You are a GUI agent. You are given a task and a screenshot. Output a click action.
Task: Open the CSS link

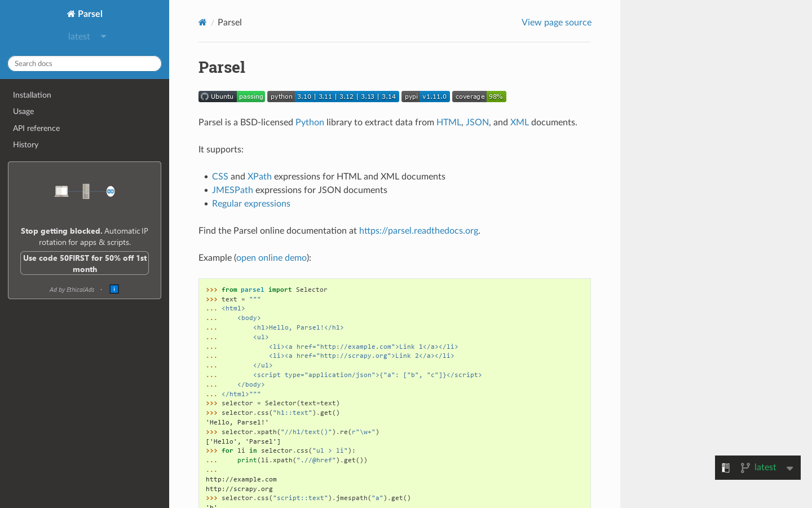[220, 176]
